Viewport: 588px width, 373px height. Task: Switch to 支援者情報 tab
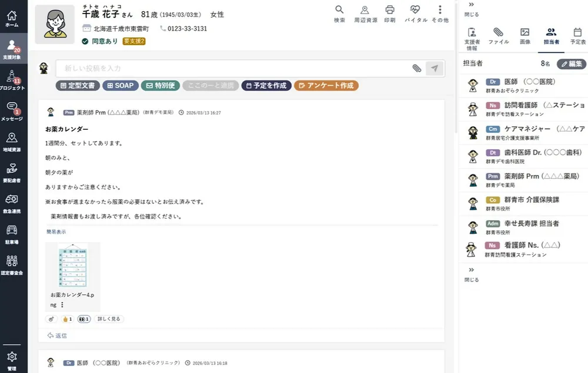click(x=472, y=39)
